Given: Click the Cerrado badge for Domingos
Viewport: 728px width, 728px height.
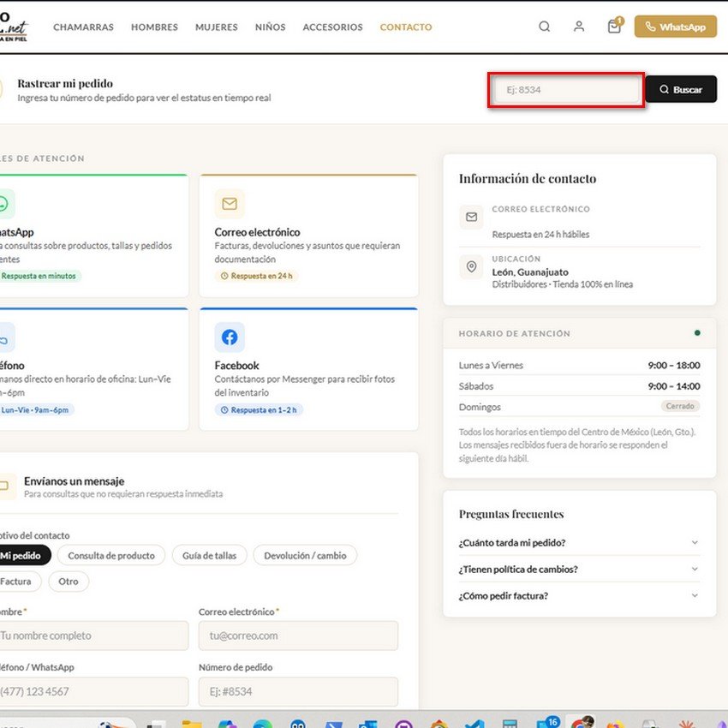Looking at the screenshot, I should (680, 406).
